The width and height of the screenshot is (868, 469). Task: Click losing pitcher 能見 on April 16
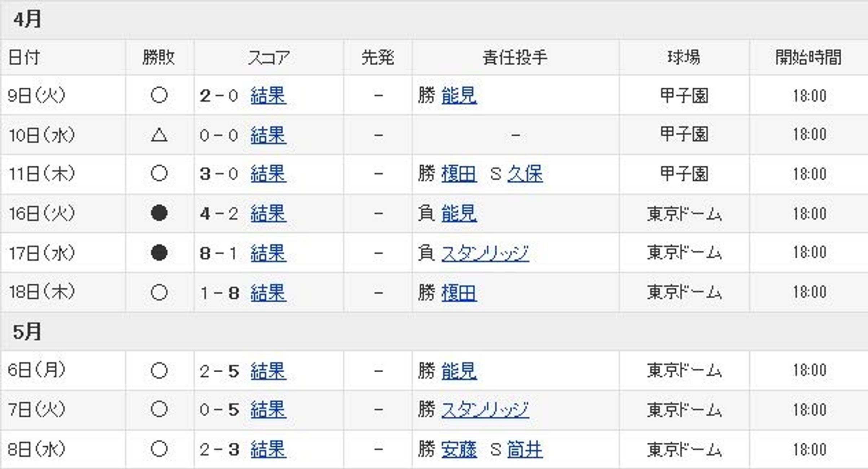tap(459, 214)
